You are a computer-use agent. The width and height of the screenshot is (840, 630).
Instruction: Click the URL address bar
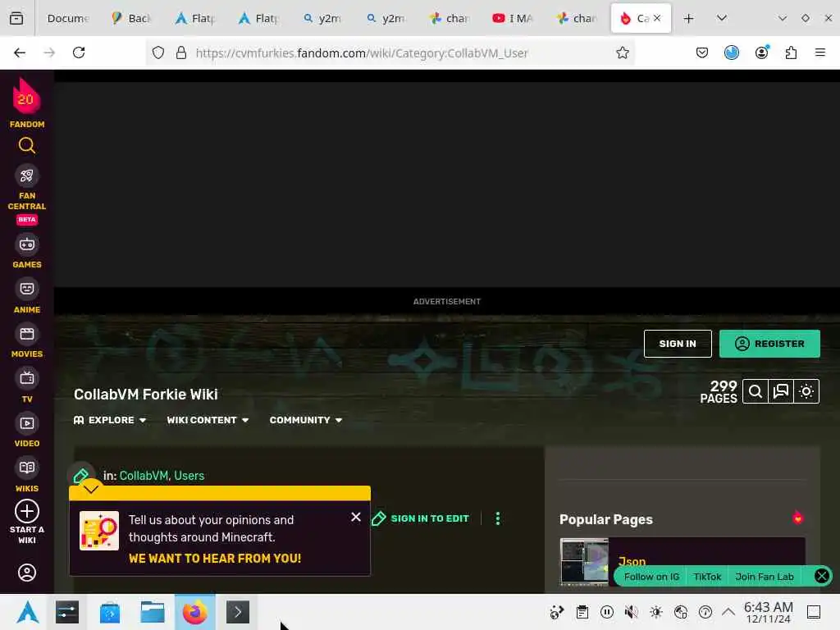[x=390, y=52]
